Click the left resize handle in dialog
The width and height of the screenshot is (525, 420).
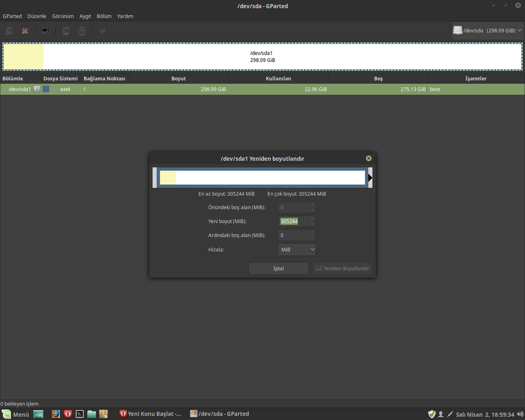155,177
